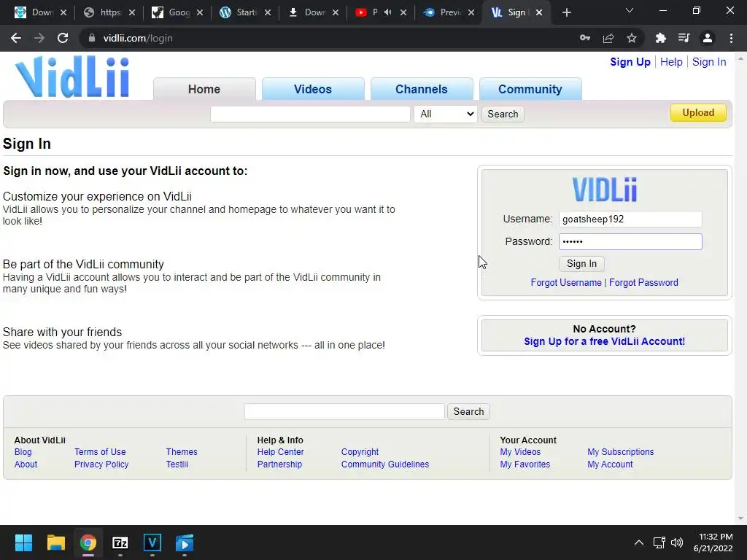Open Partnership footer link
This screenshot has height=560, width=747.
click(x=279, y=464)
